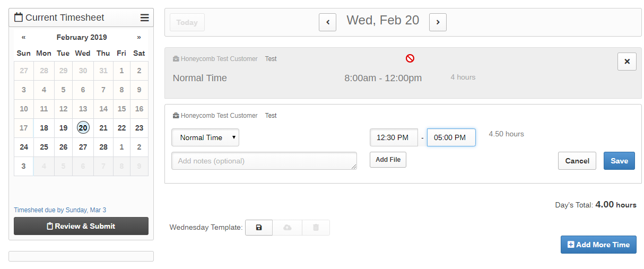This screenshot has height=269, width=644.
Task: Click the cloud load template icon
Action: click(288, 228)
